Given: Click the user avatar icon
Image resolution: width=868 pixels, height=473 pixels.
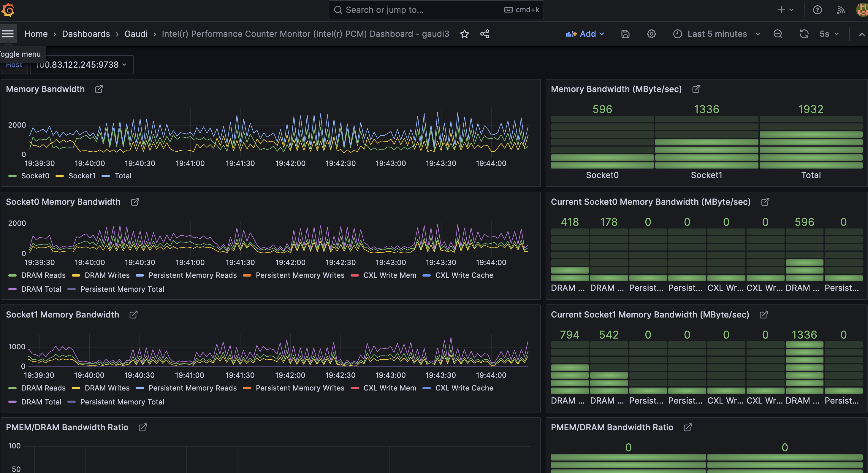Looking at the screenshot, I should [x=862, y=10].
